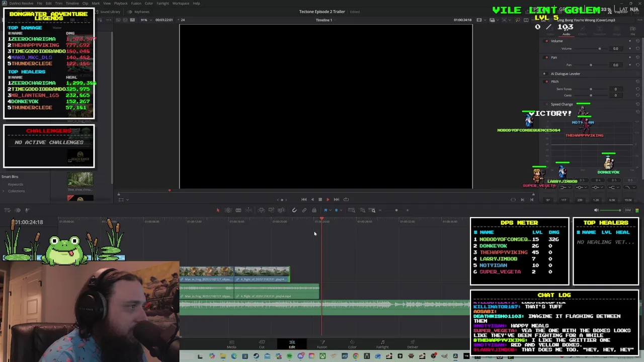Click the Pan slider handle in Inspector
The width and height of the screenshot is (644, 362).
(x=591, y=65)
